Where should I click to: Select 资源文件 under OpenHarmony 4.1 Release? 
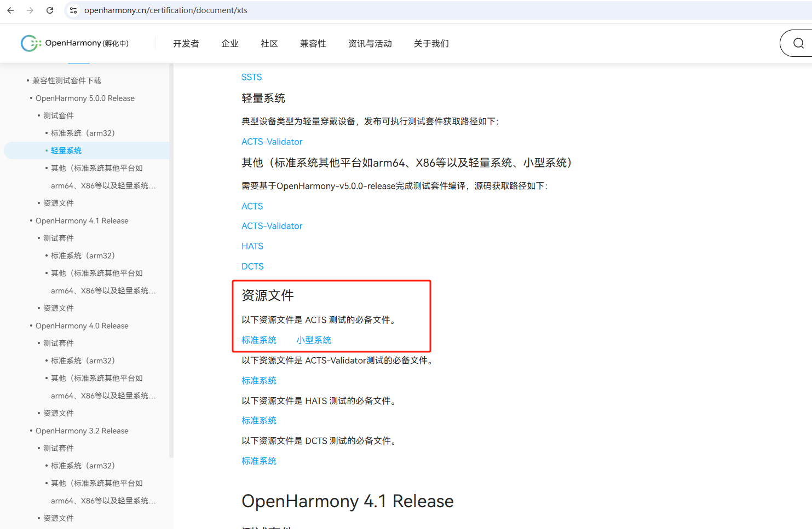tap(59, 308)
